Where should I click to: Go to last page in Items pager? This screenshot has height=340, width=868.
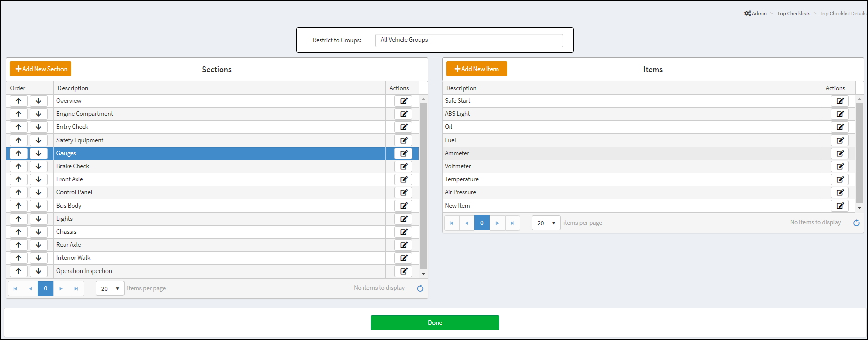[x=512, y=223]
